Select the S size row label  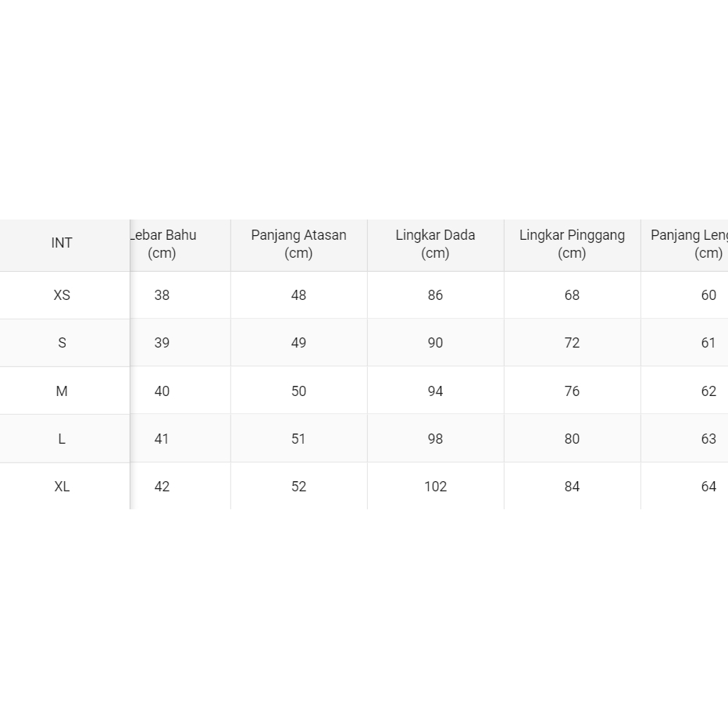(x=62, y=343)
